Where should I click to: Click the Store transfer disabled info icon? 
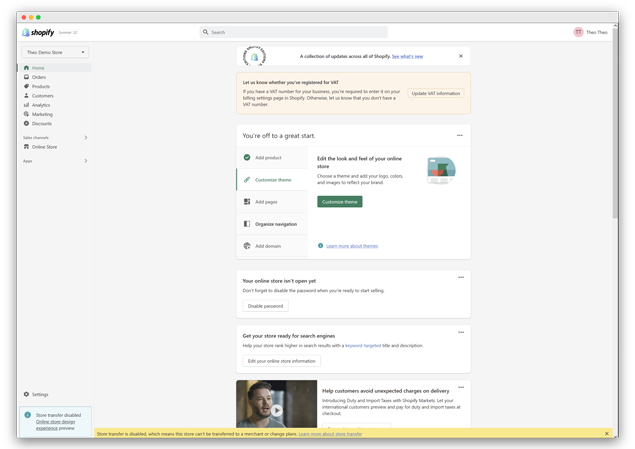(28, 415)
